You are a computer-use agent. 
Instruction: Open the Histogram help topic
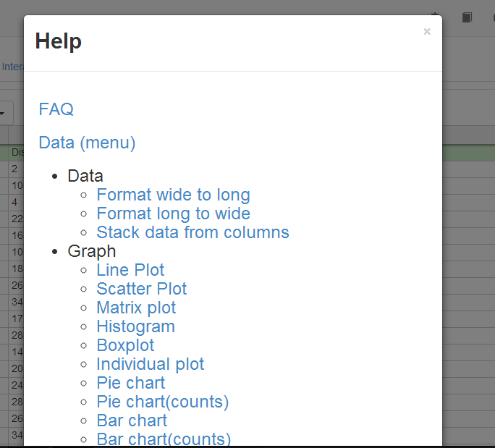pyautogui.click(x=135, y=326)
